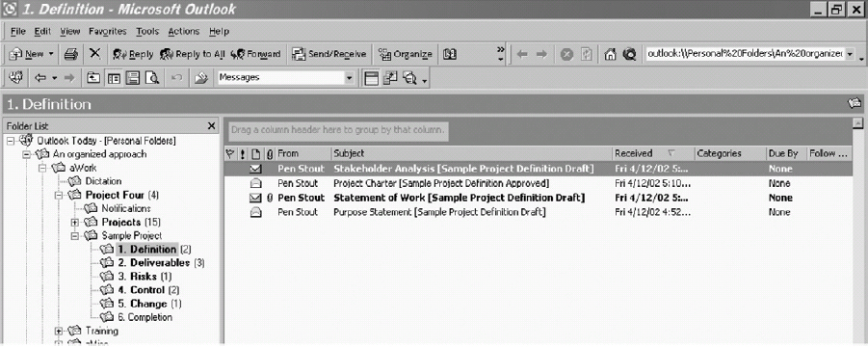868x347 pixels.
Task: Open the Edit menu
Action: (x=42, y=32)
